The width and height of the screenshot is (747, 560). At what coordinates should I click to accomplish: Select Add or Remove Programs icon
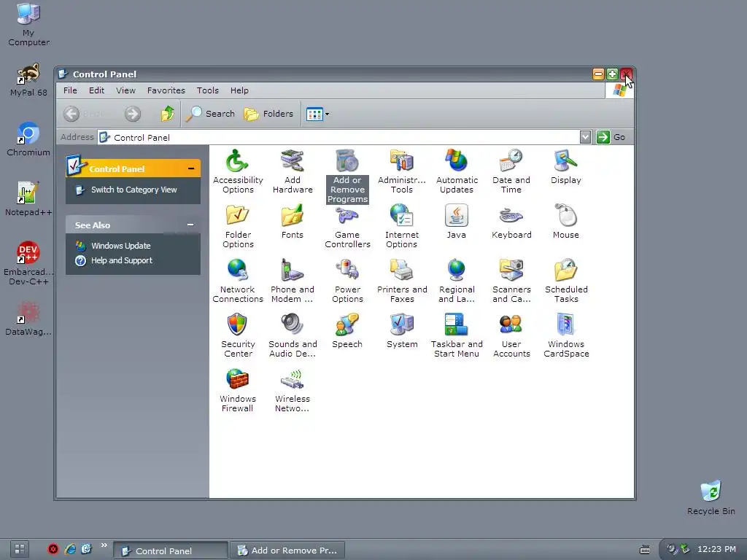(347, 176)
